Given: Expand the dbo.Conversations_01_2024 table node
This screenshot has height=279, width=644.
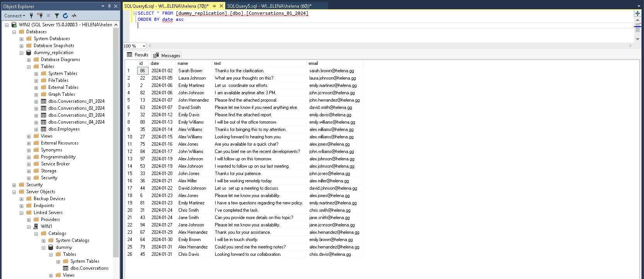Looking at the screenshot, I should point(36,102).
